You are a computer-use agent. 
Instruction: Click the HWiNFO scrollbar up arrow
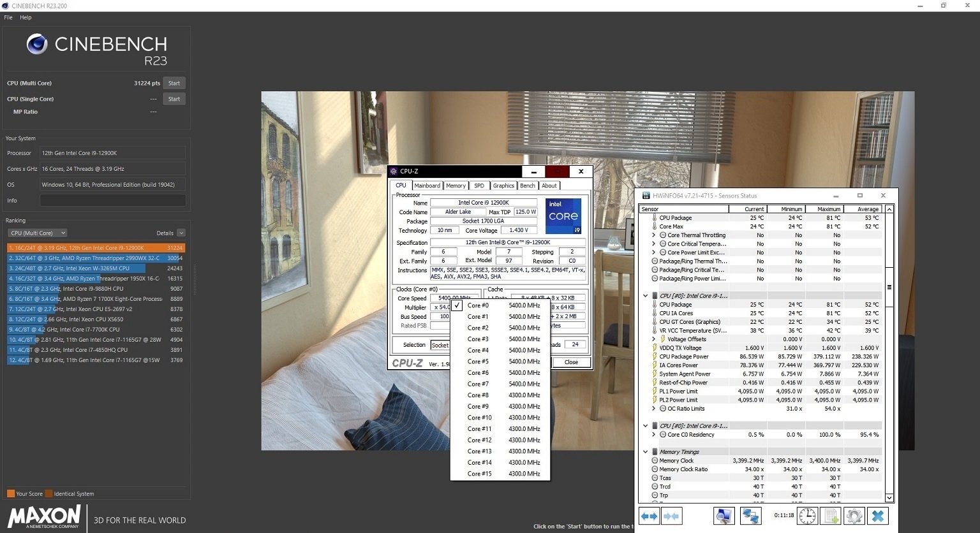coord(889,209)
